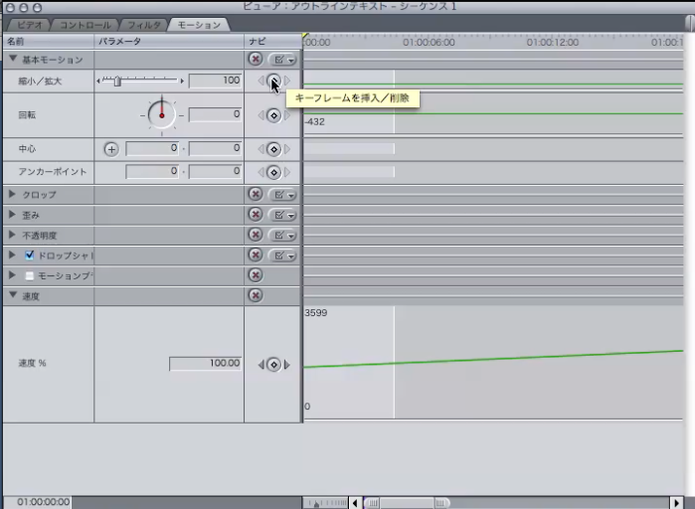The height and width of the screenshot is (509, 695).
Task: Expand the モーションブラー section
Action: pos(12,275)
